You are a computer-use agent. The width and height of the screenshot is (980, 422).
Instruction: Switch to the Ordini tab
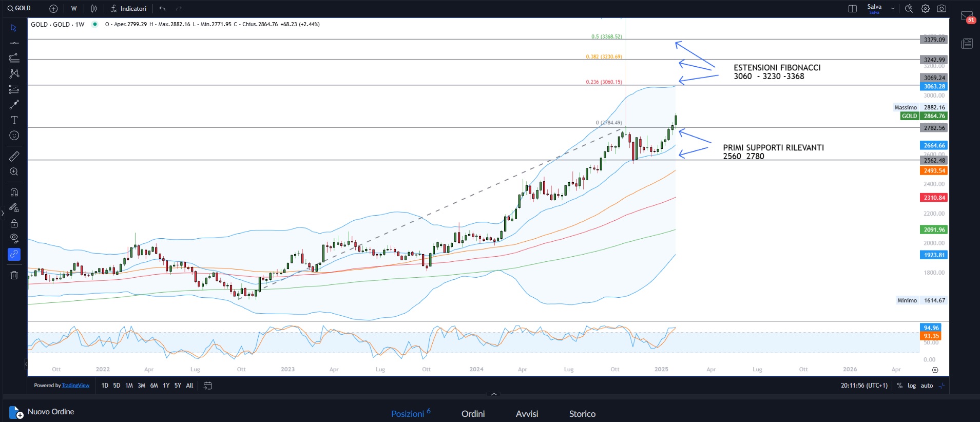tap(473, 414)
